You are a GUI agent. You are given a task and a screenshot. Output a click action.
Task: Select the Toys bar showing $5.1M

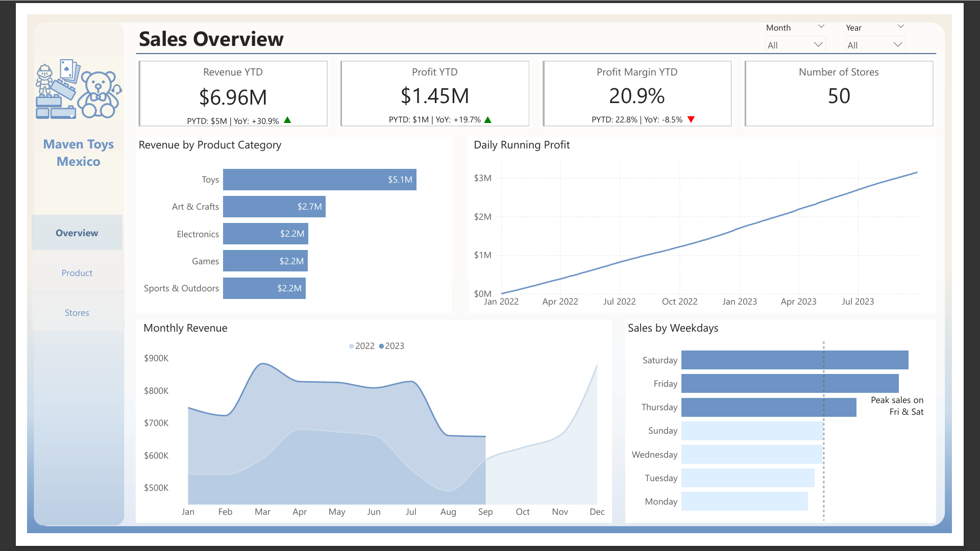tap(320, 180)
